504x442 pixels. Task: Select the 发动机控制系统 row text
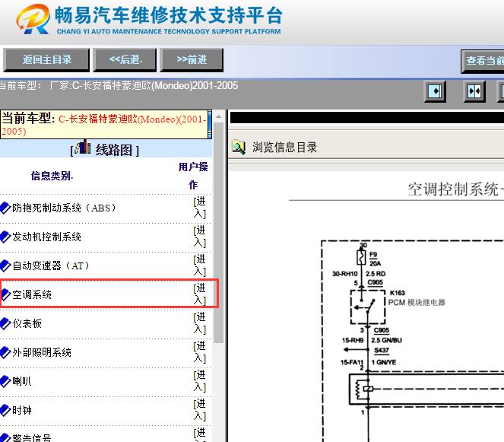coord(46,237)
